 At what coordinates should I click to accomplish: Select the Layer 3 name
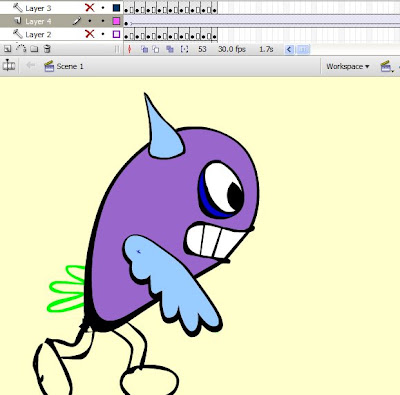coord(38,8)
